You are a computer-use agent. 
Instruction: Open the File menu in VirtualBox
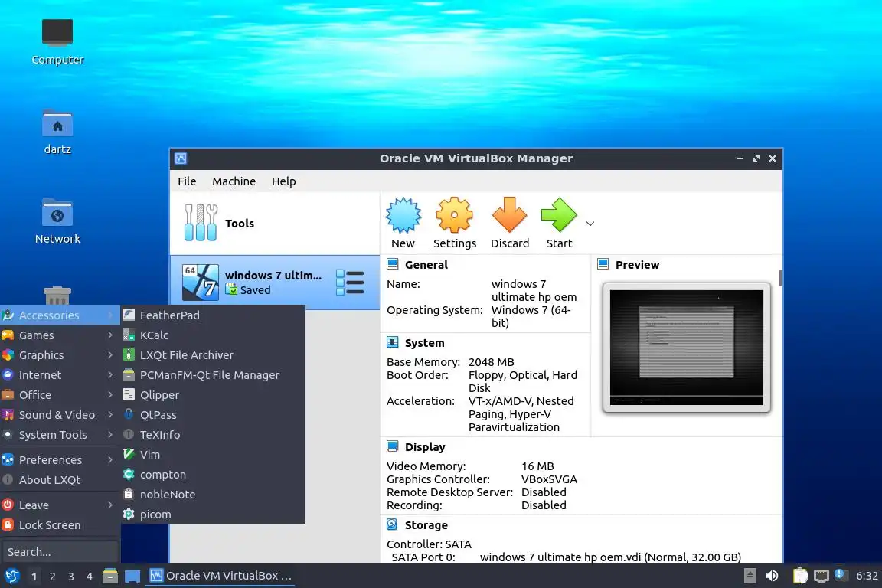tap(187, 181)
